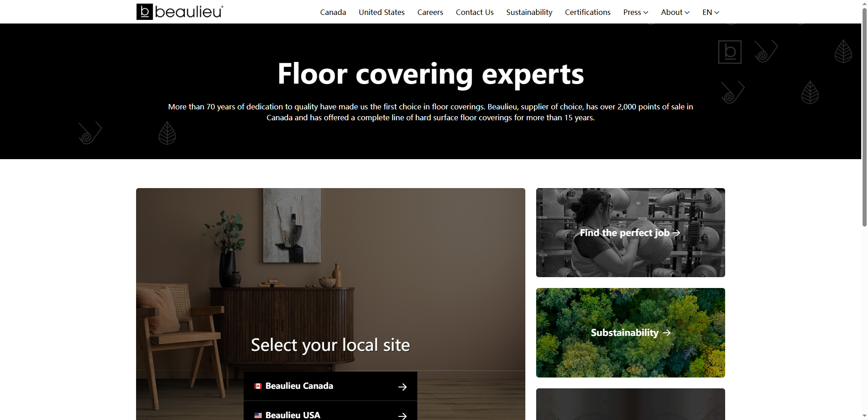Click the Canadian flag icon
This screenshot has height=420, width=868.
[x=258, y=386]
